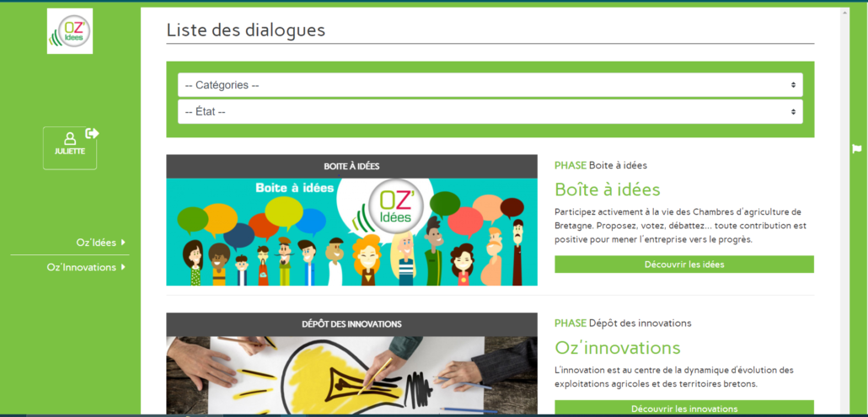Click the flag icon on right edge
The width and height of the screenshot is (868, 417).
[x=857, y=148]
